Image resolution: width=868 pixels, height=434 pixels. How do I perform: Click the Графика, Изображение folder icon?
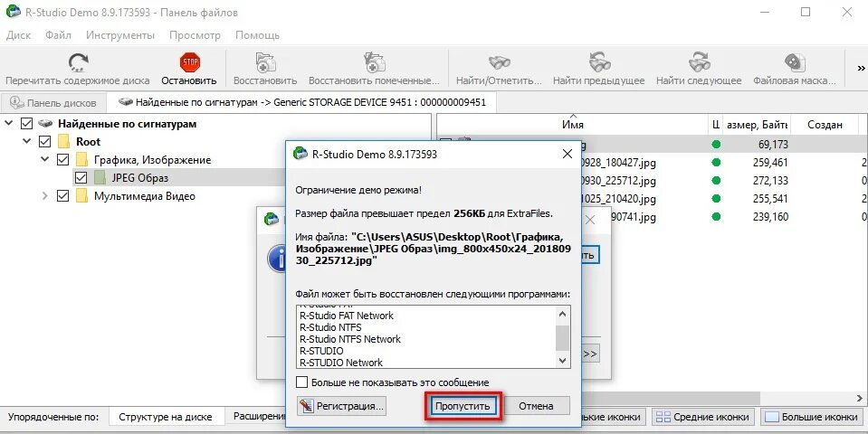(82, 160)
